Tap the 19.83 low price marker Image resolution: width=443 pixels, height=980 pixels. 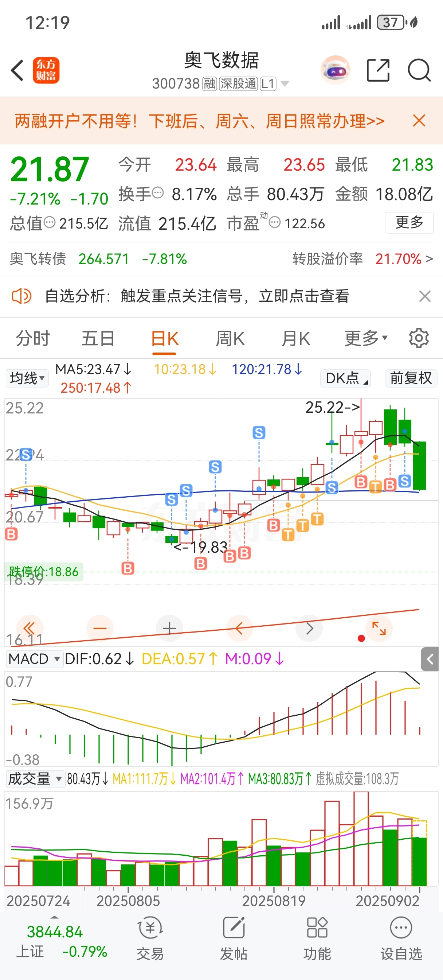pos(200,547)
